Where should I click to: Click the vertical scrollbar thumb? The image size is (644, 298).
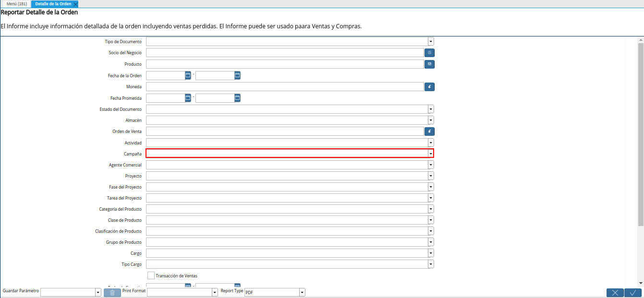click(x=641, y=134)
